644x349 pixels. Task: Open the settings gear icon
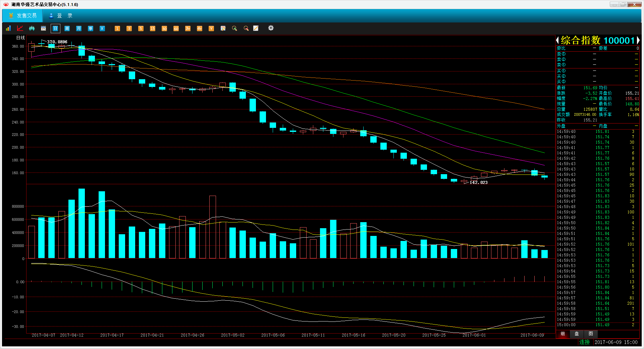[271, 28]
